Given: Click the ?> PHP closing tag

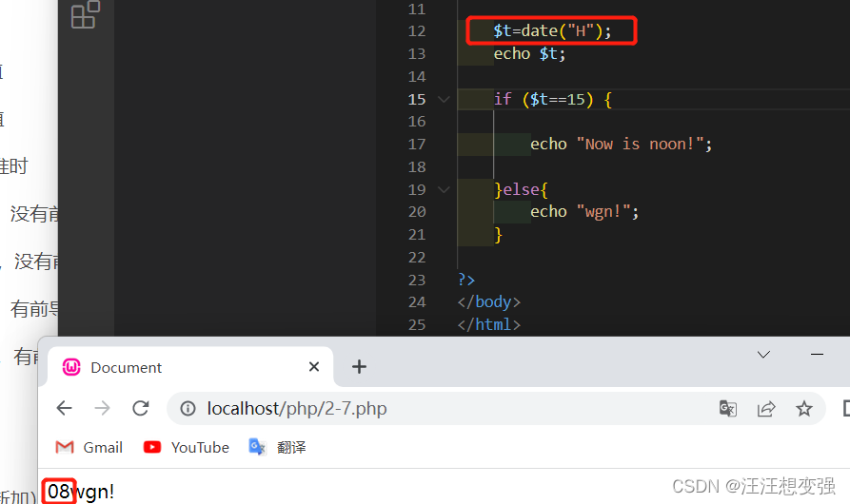Looking at the screenshot, I should tap(466, 280).
